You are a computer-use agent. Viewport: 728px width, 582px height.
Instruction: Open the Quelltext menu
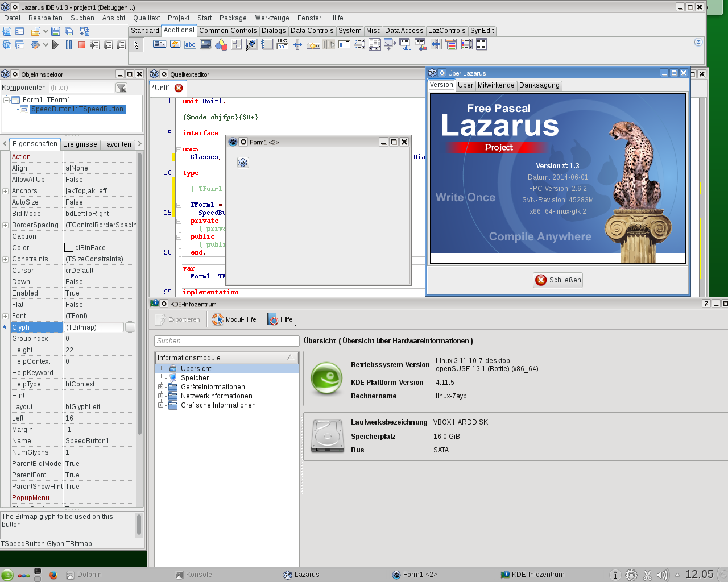tap(147, 18)
